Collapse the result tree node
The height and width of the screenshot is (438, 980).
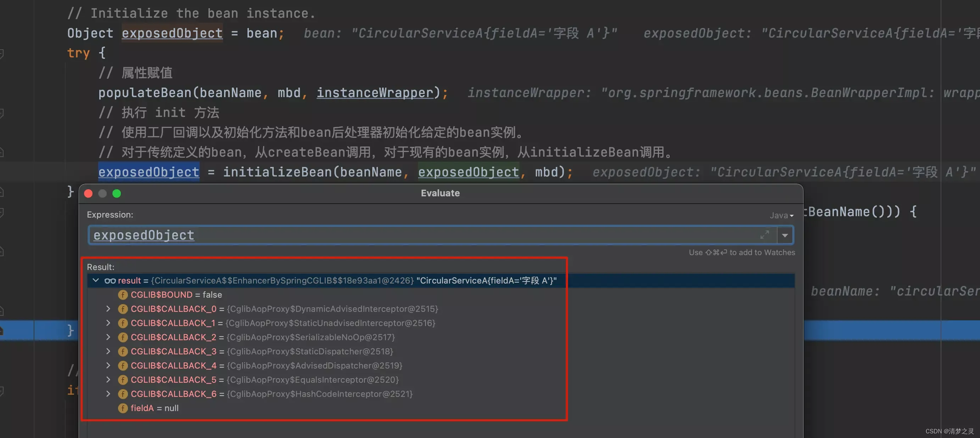(96, 281)
